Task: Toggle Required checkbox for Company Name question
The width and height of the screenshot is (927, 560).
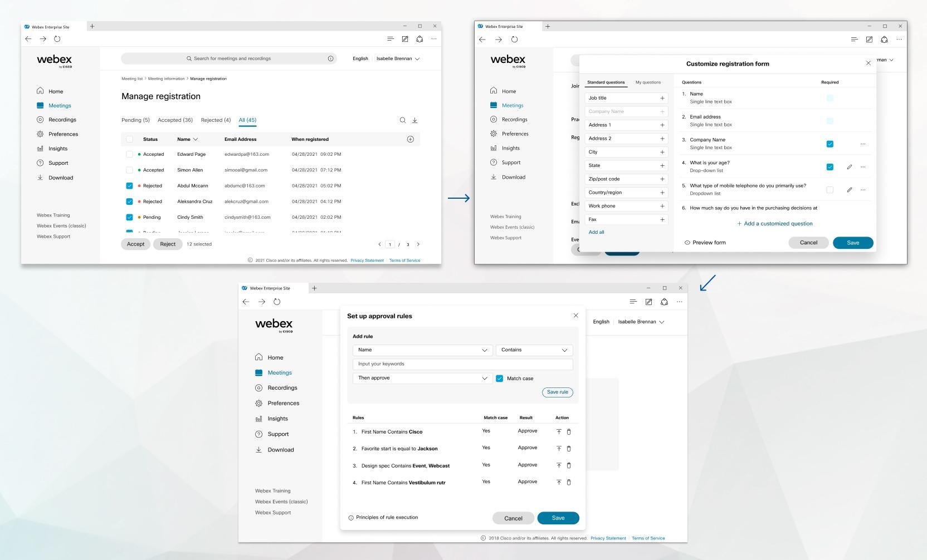Action: tap(830, 144)
